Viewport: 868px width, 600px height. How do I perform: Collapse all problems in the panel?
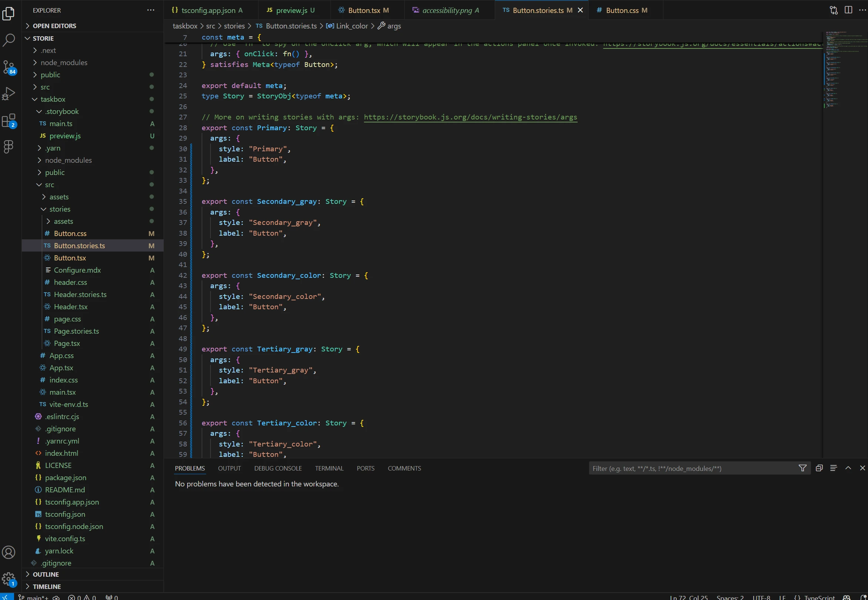[x=819, y=468]
